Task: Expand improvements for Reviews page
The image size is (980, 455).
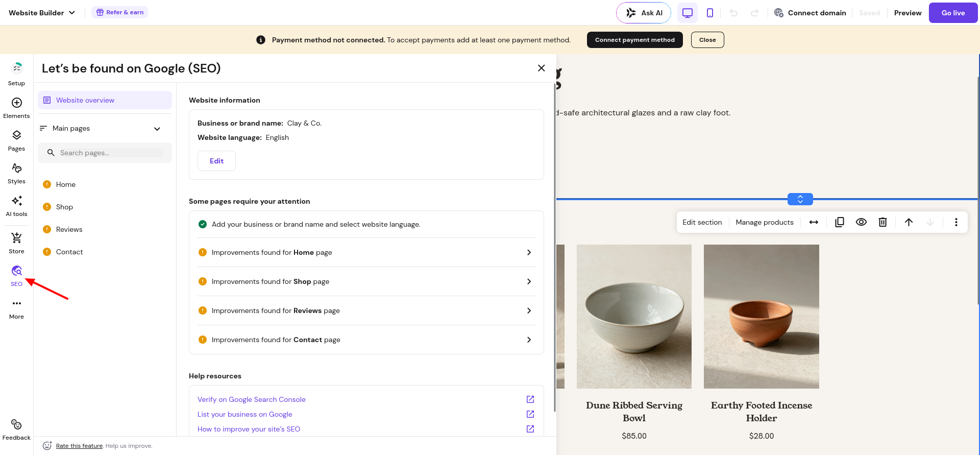Action: coord(366,310)
